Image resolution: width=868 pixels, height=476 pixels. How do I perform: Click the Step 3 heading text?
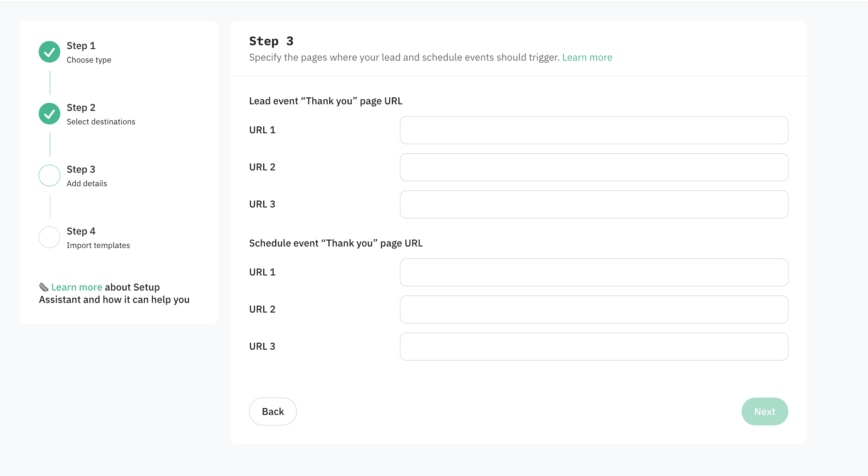point(271,41)
